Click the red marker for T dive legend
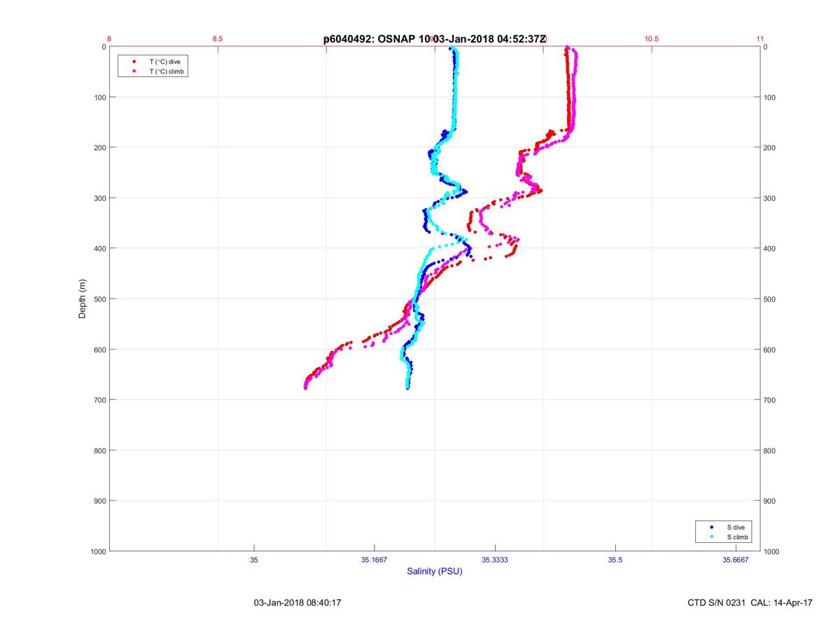The image size is (840, 620). (x=134, y=62)
